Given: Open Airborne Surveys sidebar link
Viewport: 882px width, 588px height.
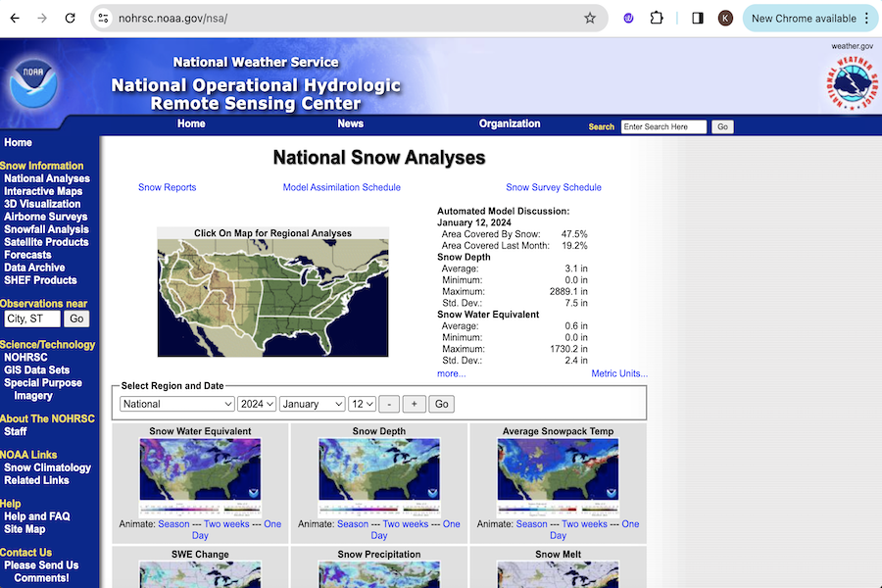Looking at the screenshot, I should (x=45, y=217).
